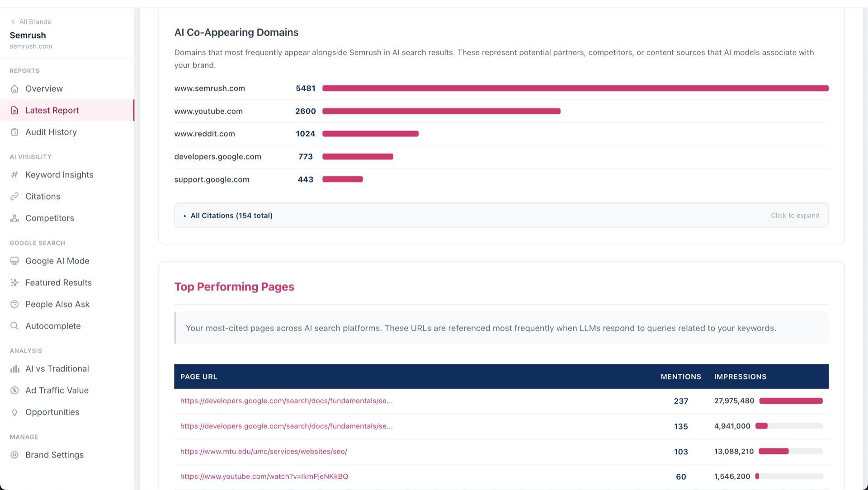Click the PAGE URL column header
Screen dimensions: 868x490
[x=198, y=377]
